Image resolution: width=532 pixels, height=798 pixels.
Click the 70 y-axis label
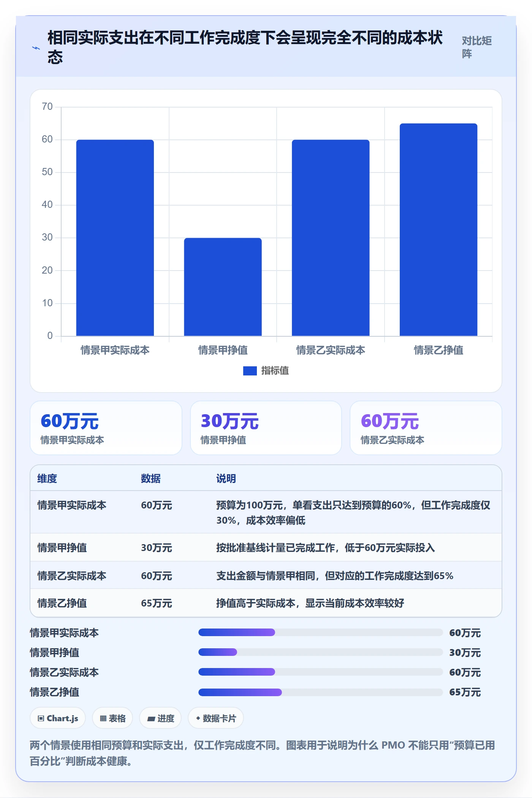coord(47,107)
